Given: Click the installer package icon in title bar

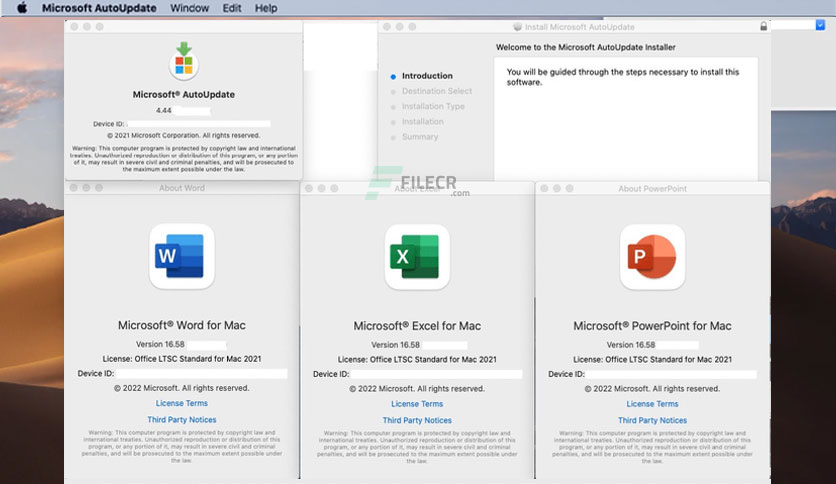Looking at the screenshot, I should [517, 27].
